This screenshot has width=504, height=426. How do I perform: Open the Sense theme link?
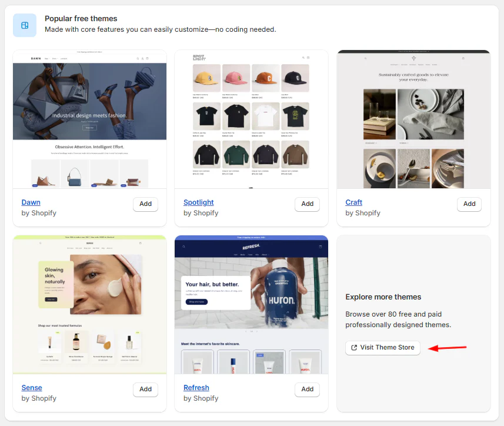point(32,388)
